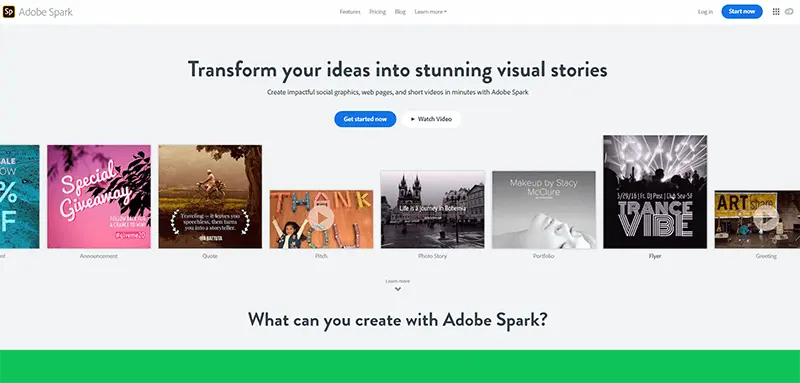Click the Get started now button
The image size is (800, 383).
click(365, 119)
